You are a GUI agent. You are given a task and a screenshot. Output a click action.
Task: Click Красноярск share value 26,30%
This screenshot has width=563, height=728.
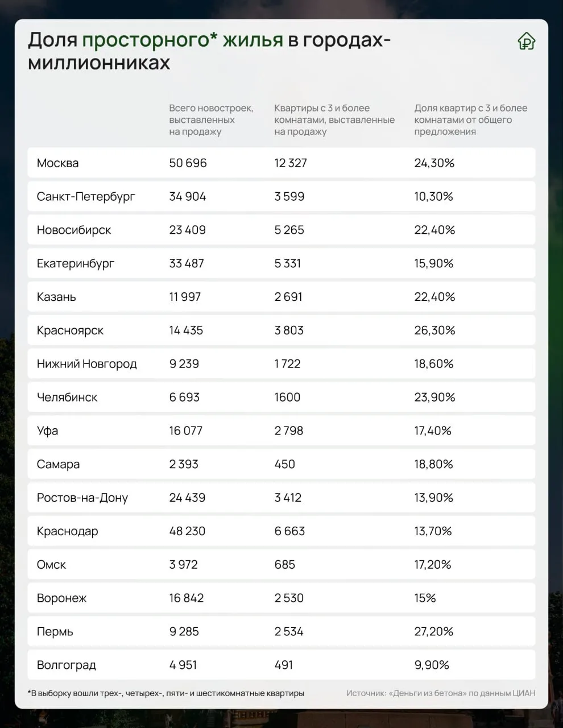coord(434,330)
